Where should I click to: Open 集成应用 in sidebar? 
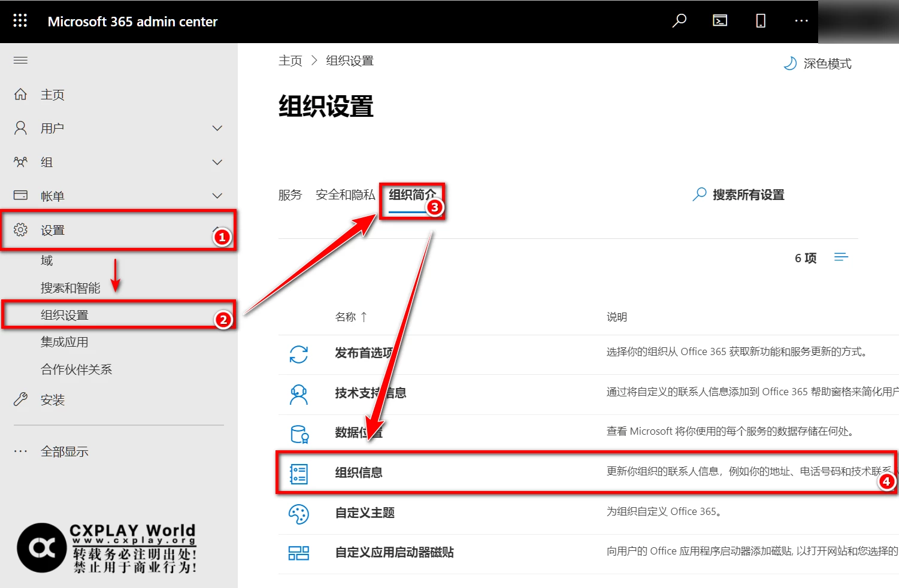pyautogui.click(x=64, y=342)
